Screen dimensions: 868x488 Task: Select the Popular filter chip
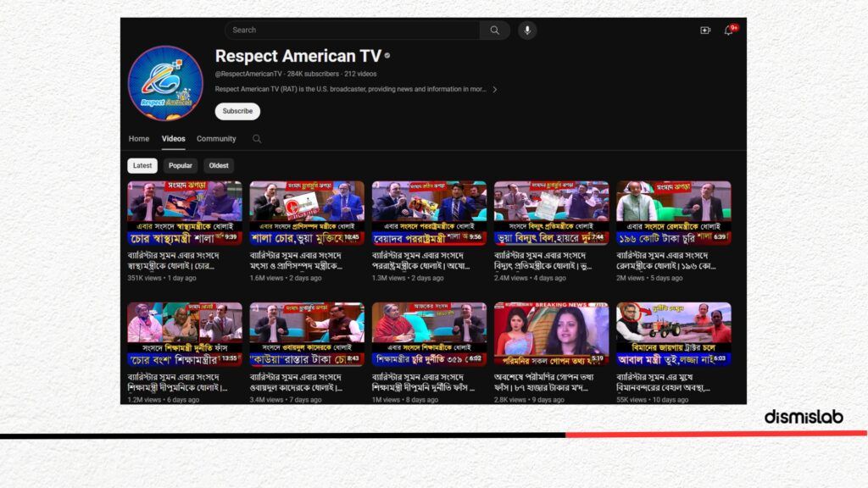coord(181,165)
